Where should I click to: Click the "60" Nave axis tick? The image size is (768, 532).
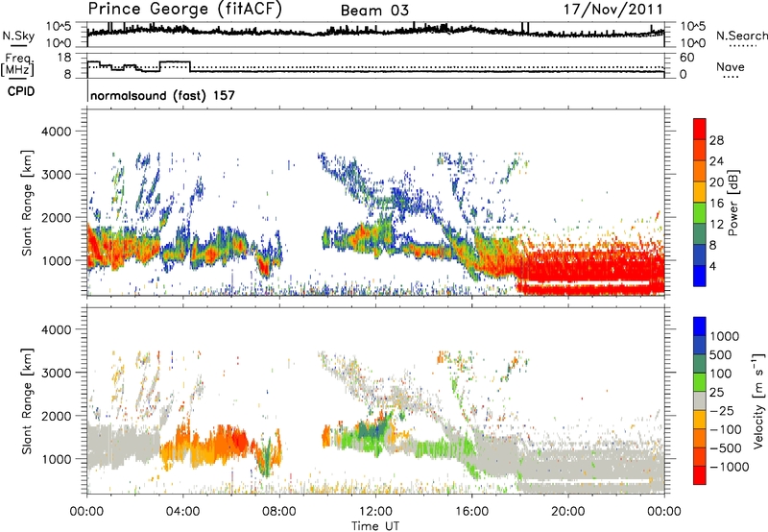(x=687, y=58)
